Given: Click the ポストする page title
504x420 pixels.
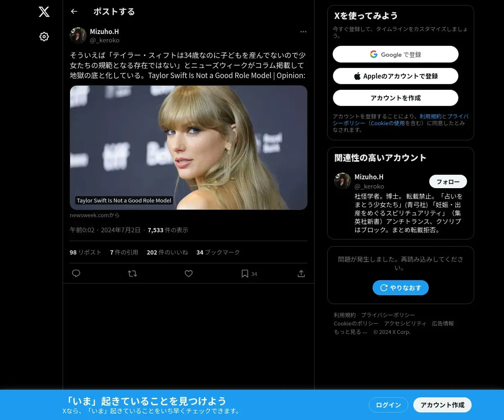Looking at the screenshot, I should coord(114,11).
